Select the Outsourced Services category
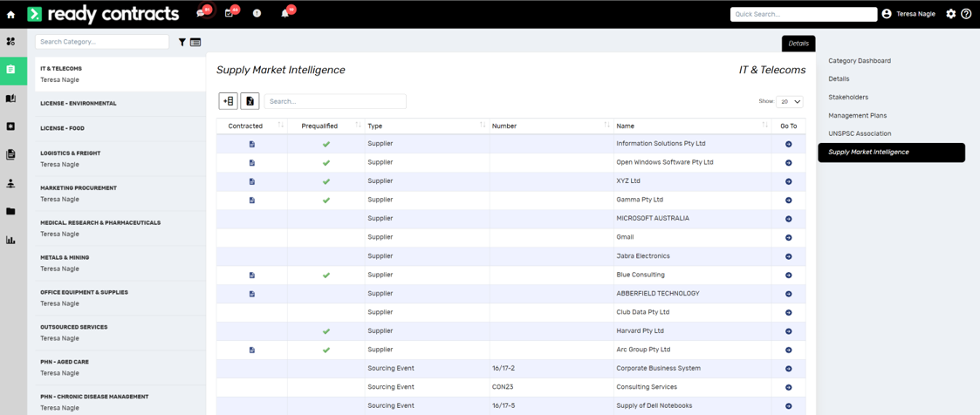 click(x=120, y=333)
